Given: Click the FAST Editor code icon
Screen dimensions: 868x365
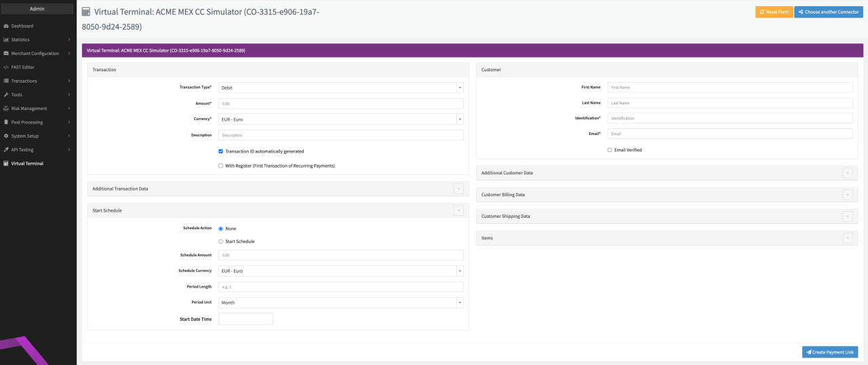Looking at the screenshot, I should tap(6, 67).
